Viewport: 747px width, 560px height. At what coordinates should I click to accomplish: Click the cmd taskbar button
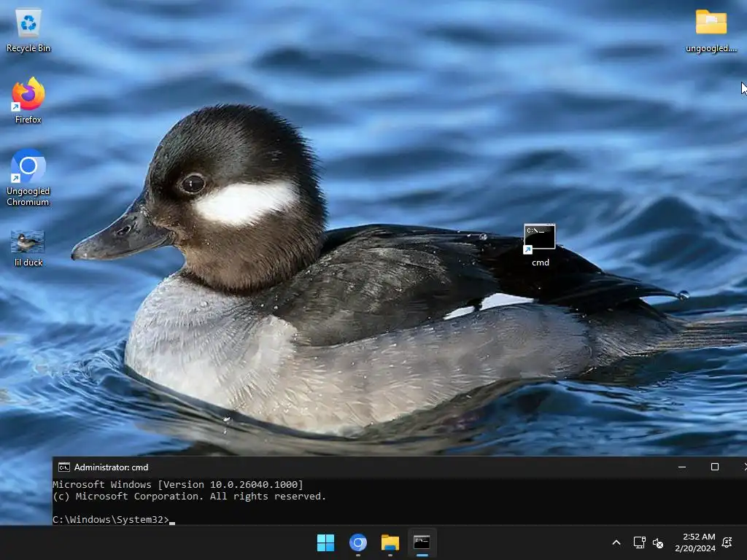pyautogui.click(x=422, y=542)
